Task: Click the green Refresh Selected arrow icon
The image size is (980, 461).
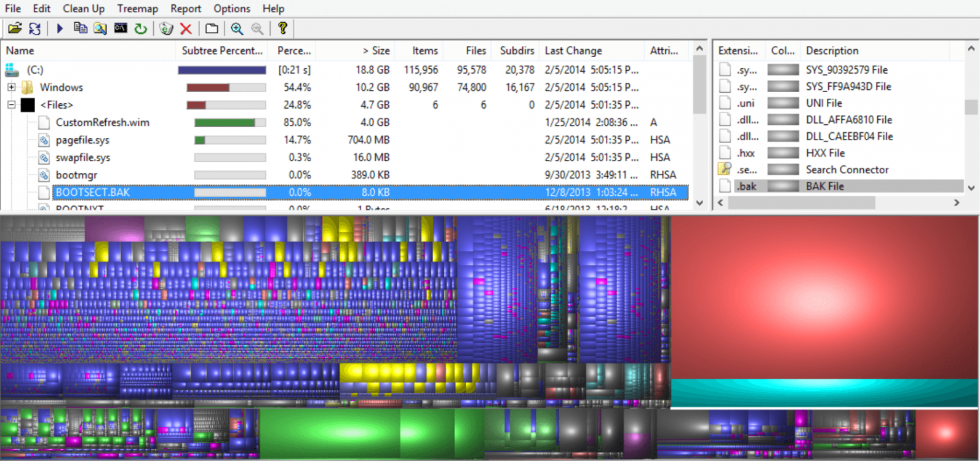Action: [x=141, y=28]
